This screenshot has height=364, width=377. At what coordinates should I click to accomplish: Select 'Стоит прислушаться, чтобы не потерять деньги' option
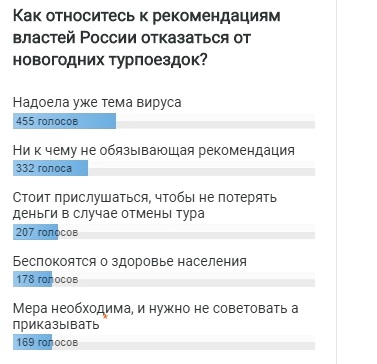(x=145, y=205)
